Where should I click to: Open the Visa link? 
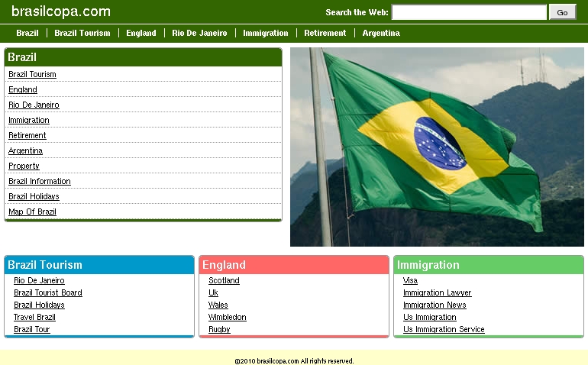tap(410, 280)
